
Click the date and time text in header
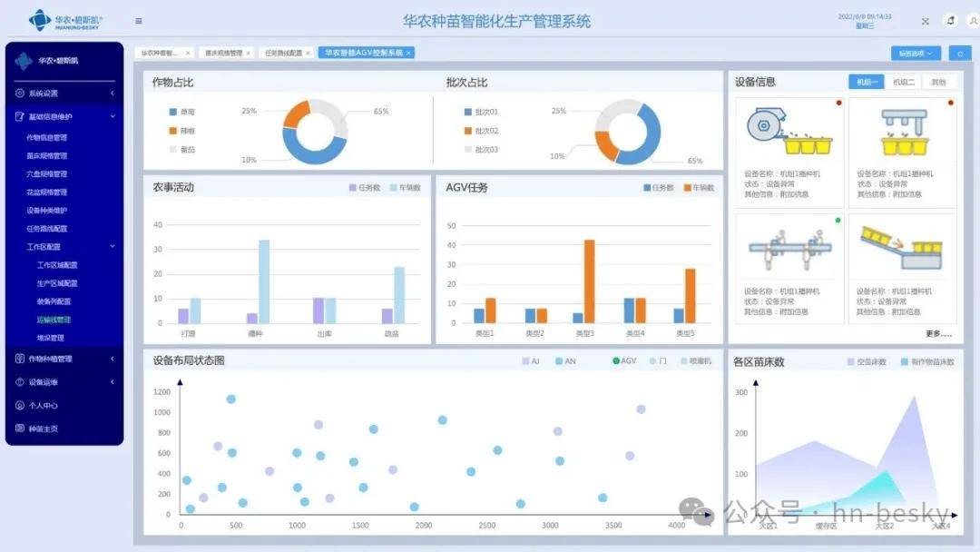pyautogui.click(x=865, y=21)
